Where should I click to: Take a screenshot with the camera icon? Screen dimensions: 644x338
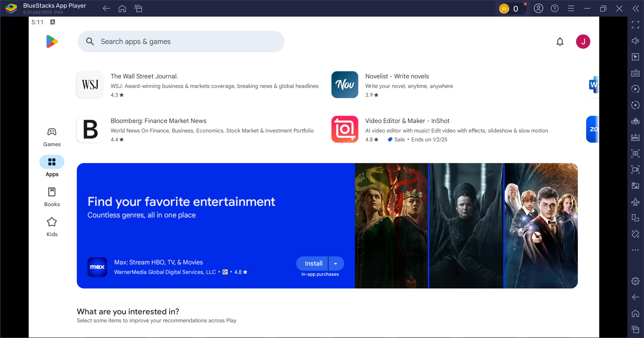coord(635,153)
